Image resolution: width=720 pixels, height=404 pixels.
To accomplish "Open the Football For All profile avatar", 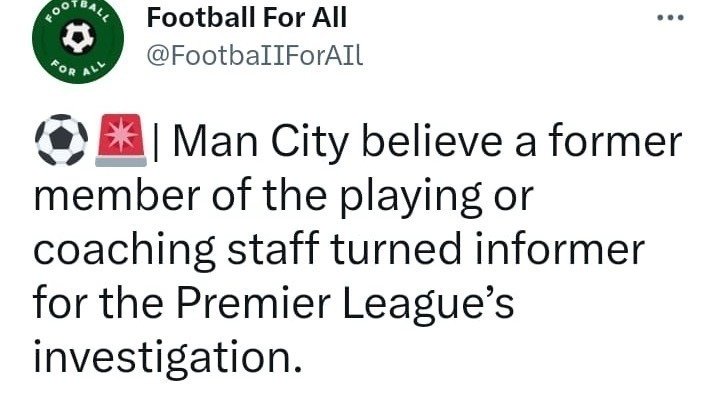I will click(x=76, y=40).
